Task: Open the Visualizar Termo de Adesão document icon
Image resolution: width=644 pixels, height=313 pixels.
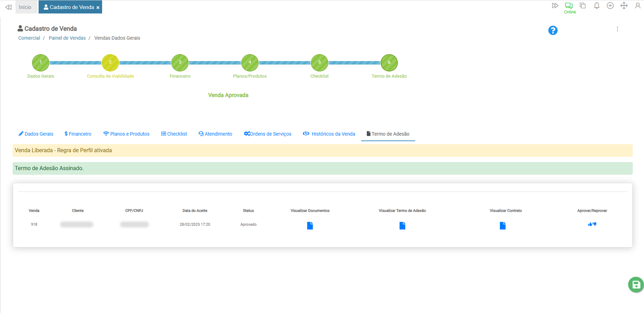Action: tap(402, 226)
